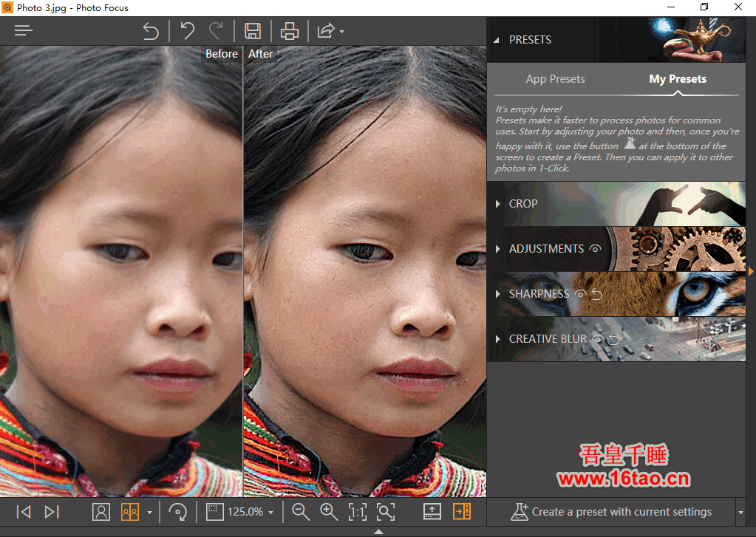Open the hamburger main menu
This screenshot has width=756, height=537.
(x=24, y=31)
